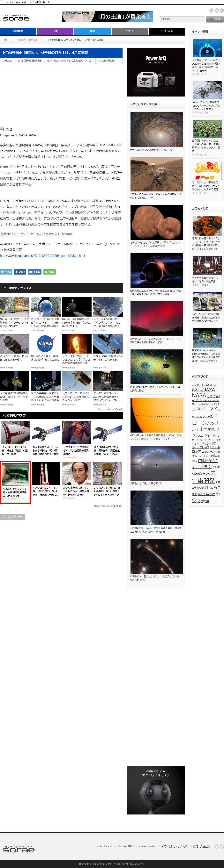The height and width of the screenshot is (868, 224).
Task: Open the Facebook icon in header
Action: [222, 11]
